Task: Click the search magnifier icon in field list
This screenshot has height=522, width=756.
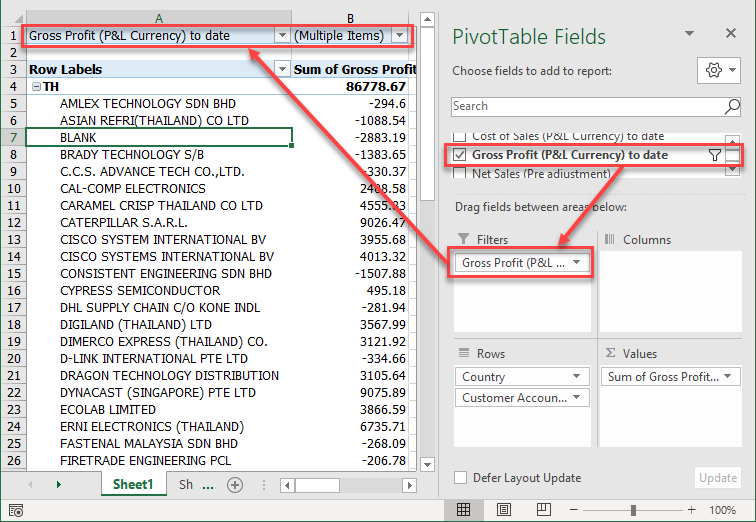Action: (x=732, y=106)
